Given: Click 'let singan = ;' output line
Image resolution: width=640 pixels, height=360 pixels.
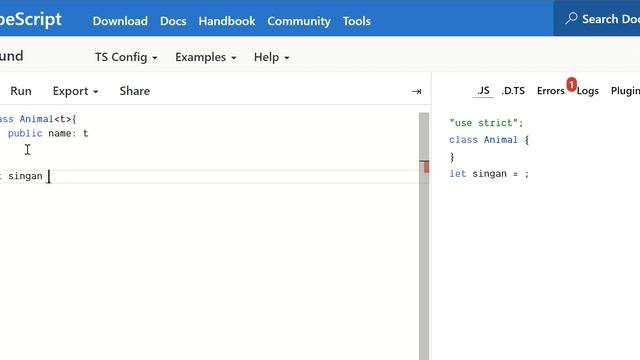Looking at the screenshot, I should 489,174.
